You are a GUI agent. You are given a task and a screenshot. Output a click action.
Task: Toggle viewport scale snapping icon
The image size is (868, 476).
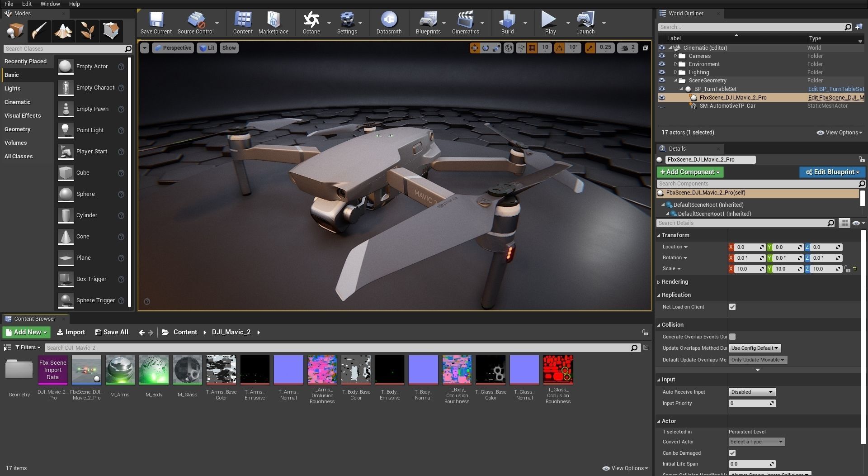[590, 48]
